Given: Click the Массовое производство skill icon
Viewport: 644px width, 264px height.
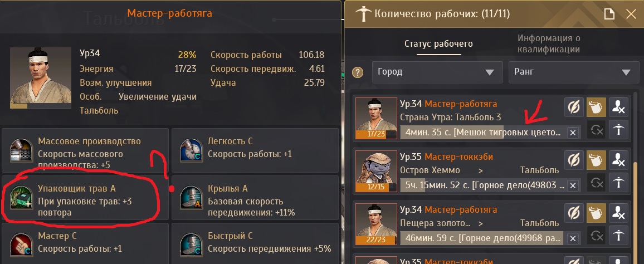Looking at the screenshot, I should point(21,151).
